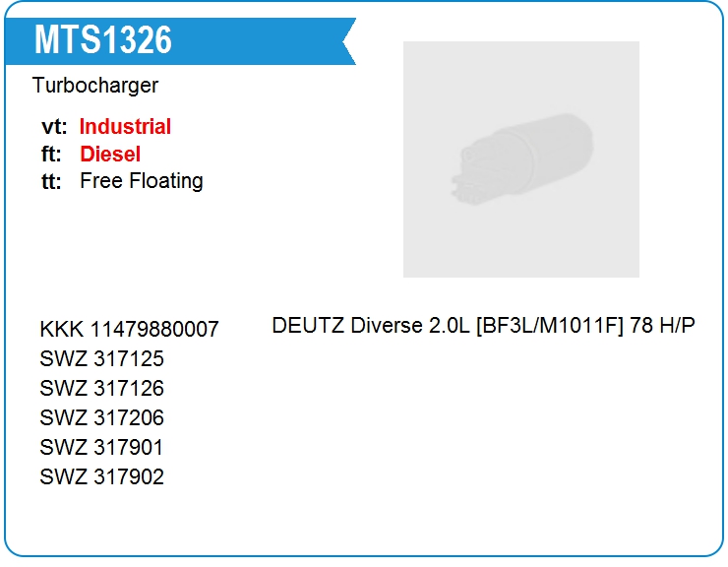The height and width of the screenshot is (567, 728).
Task: Open the turbocharger product placeholder image
Action: click(x=521, y=159)
